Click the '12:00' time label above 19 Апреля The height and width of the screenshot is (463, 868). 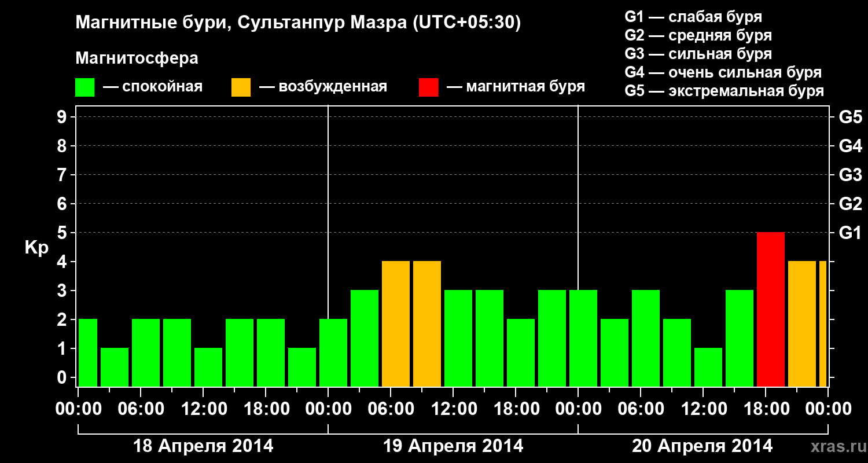(454, 409)
